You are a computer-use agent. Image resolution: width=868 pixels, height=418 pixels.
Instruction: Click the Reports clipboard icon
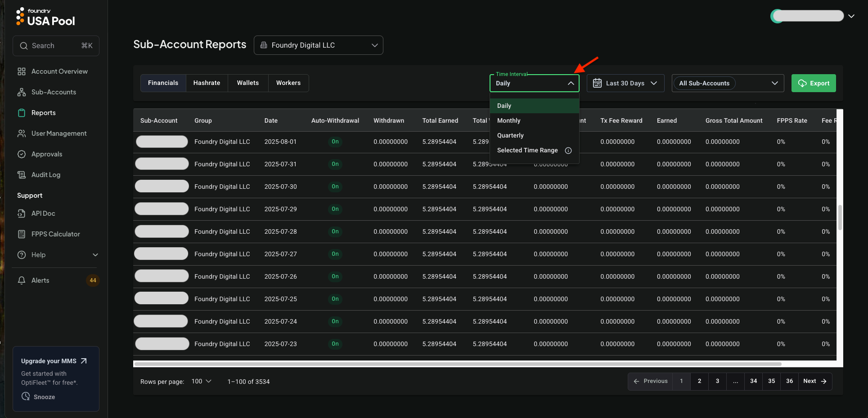point(21,113)
